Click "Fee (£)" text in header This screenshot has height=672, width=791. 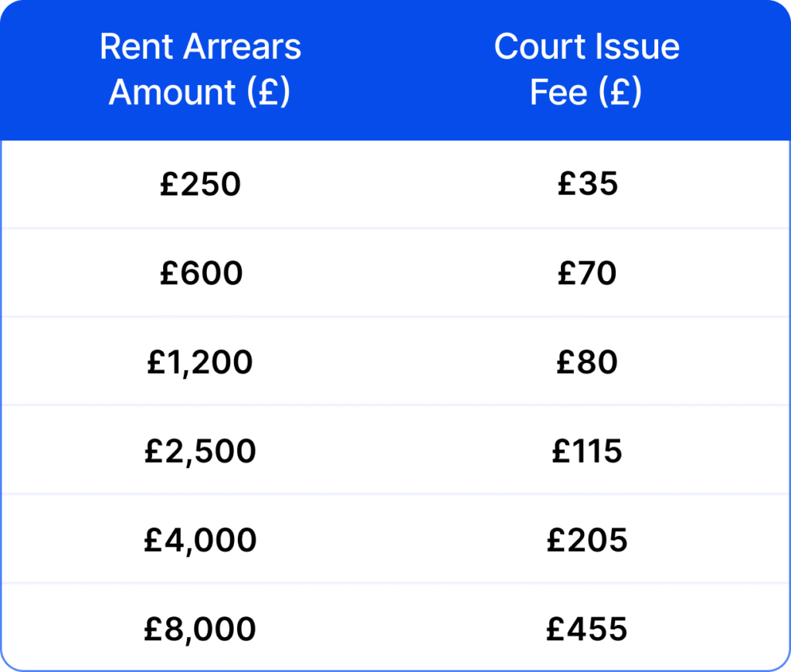point(586,93)
